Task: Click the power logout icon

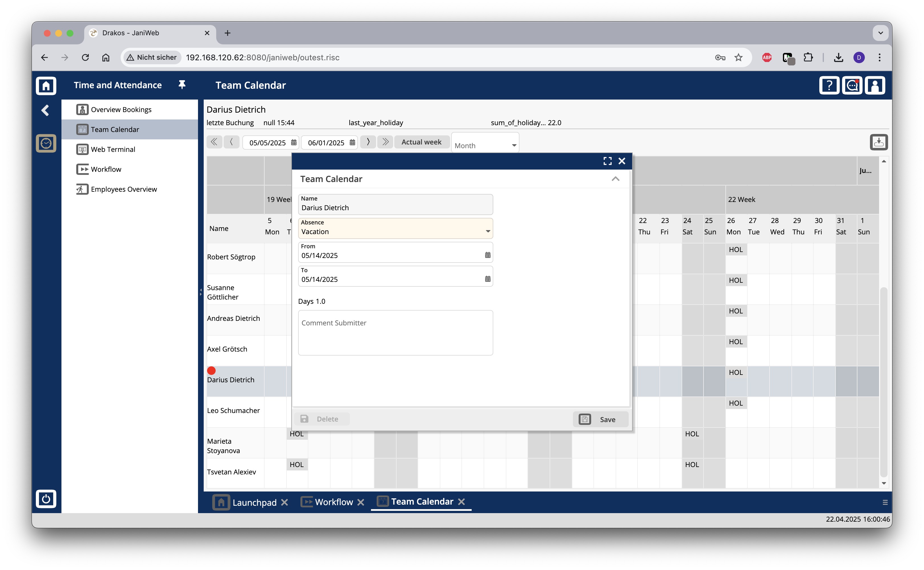Action: [46, 499]
